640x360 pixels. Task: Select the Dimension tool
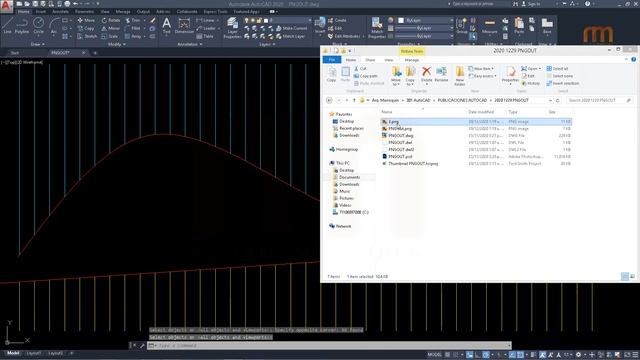[184, 25]
